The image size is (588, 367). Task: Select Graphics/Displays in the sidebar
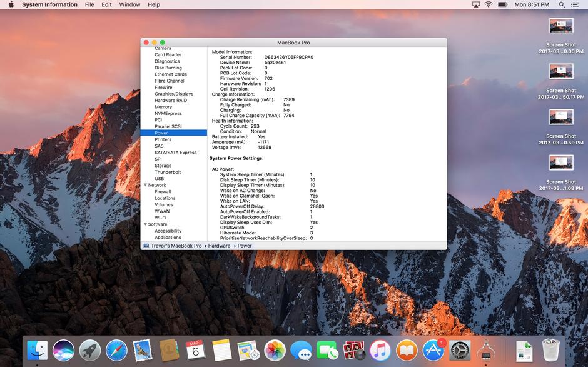click(174, 94)
